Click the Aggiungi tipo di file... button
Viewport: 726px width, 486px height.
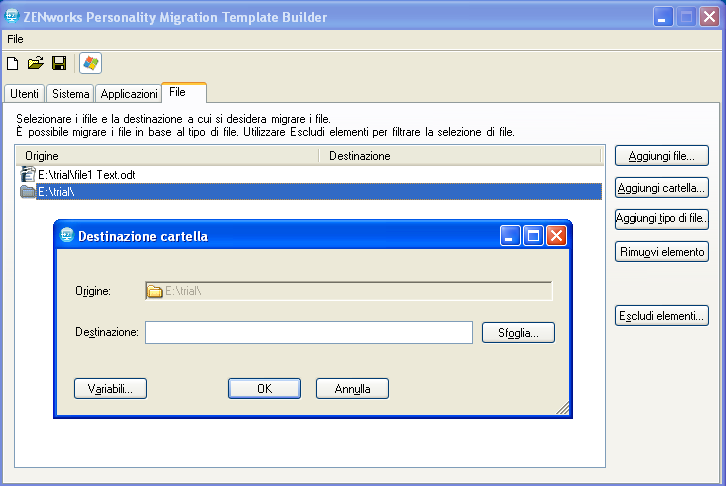coord(662,218)
